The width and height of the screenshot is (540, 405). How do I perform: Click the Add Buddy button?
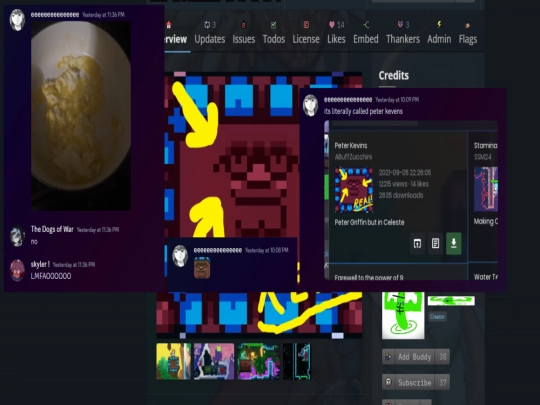[416, 357]
